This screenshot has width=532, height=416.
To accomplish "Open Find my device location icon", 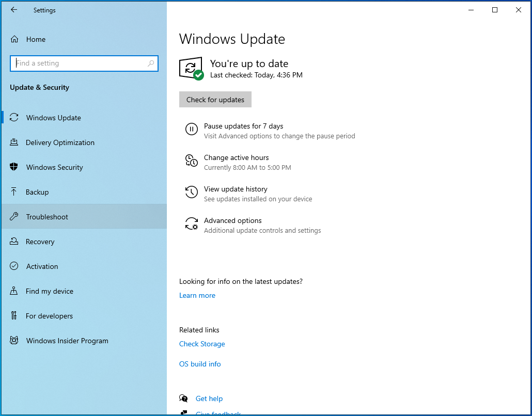I will tap(15, 291).
